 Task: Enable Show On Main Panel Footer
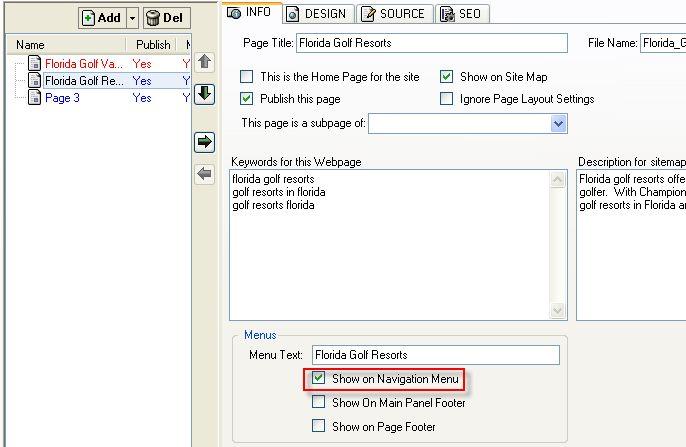pos(318,402)
